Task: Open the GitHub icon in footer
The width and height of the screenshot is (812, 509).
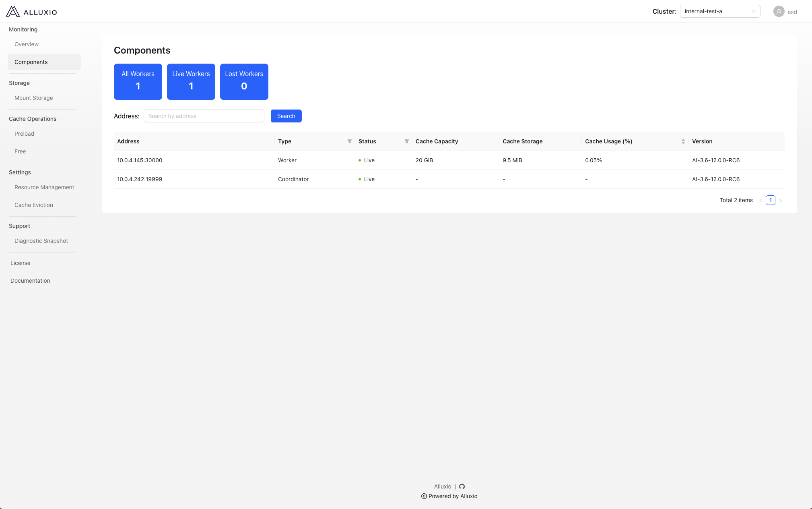Action: pos(462,486)
